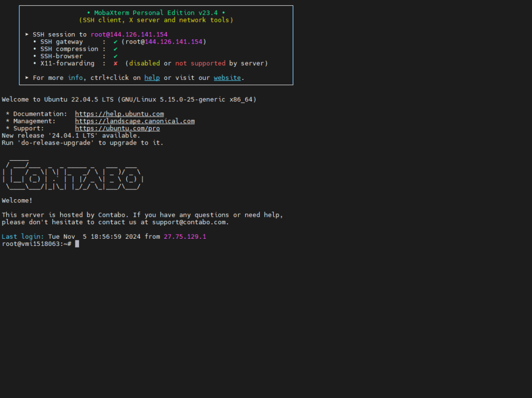Click the arrow bullet before 'For more info'

tap(27, 78)
